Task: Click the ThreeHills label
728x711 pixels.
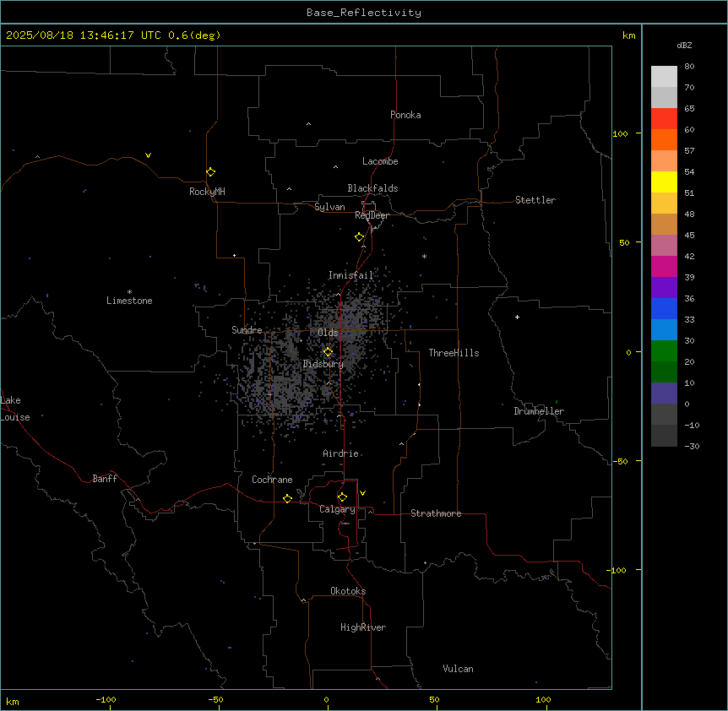Action: (454, 353)
